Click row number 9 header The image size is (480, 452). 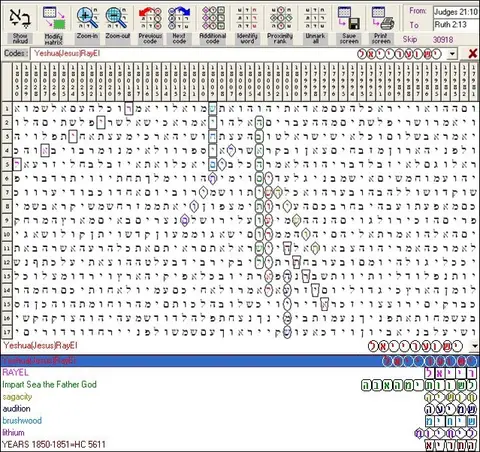click(7, 220)
